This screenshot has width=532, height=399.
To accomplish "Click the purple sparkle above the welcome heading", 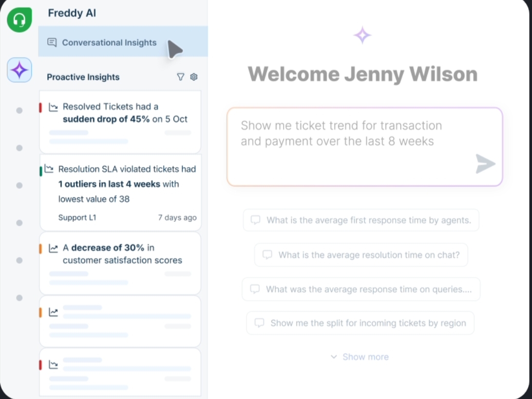I will 362,35.
